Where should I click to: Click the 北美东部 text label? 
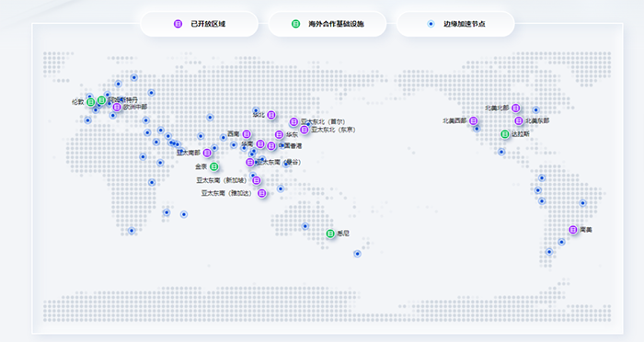click(x=537, y=120)
